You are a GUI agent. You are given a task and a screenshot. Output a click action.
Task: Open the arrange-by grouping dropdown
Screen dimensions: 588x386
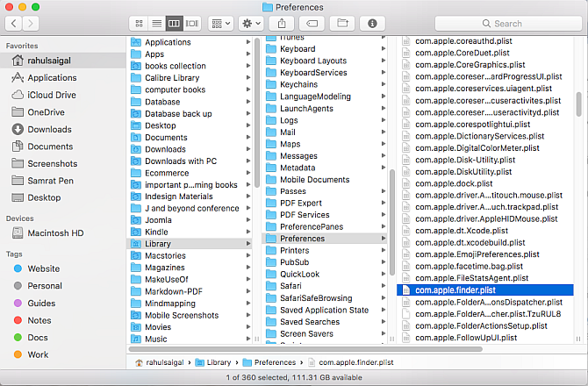pyautogui.click(x=221, y=24)
